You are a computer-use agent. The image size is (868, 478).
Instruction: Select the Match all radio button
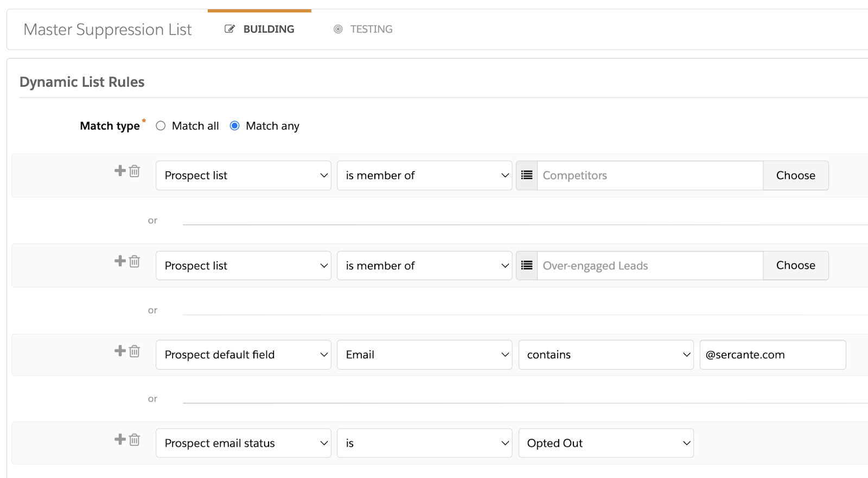(x=161, y=126)
